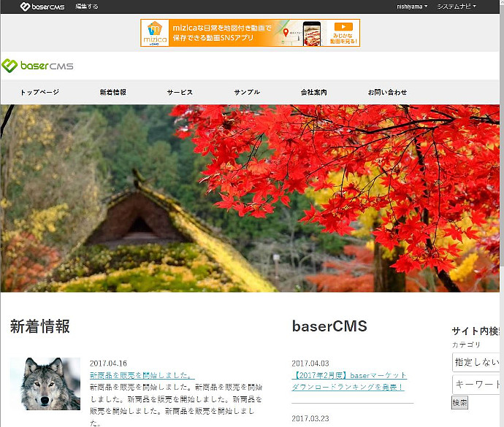Open the お問い合わせ contact page
The height and width of the screenshot is (427, 504).
tap(387, 93)
